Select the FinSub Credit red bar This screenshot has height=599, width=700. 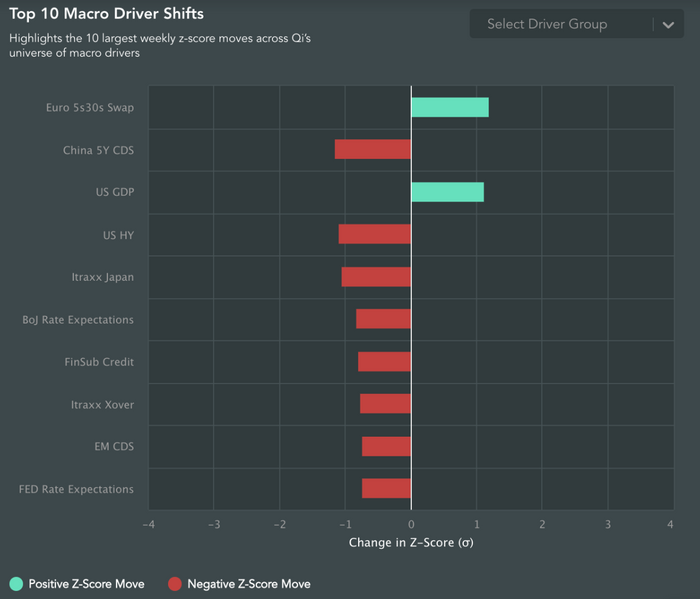384,362
